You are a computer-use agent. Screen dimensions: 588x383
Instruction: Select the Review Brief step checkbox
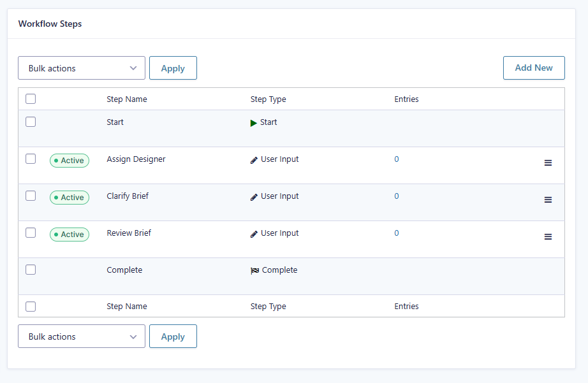31,233
